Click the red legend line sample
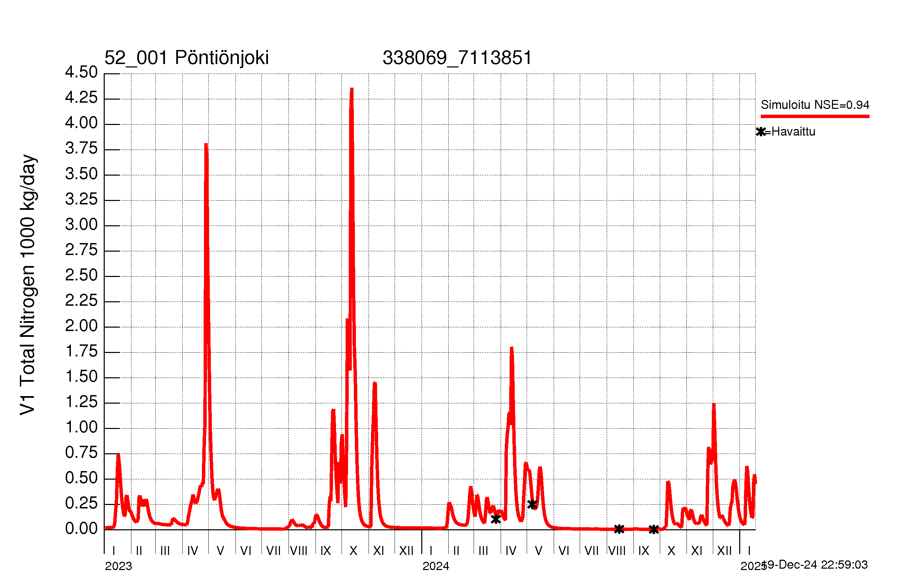Screen dimensions: 924x582 click(x=815, y=116)
